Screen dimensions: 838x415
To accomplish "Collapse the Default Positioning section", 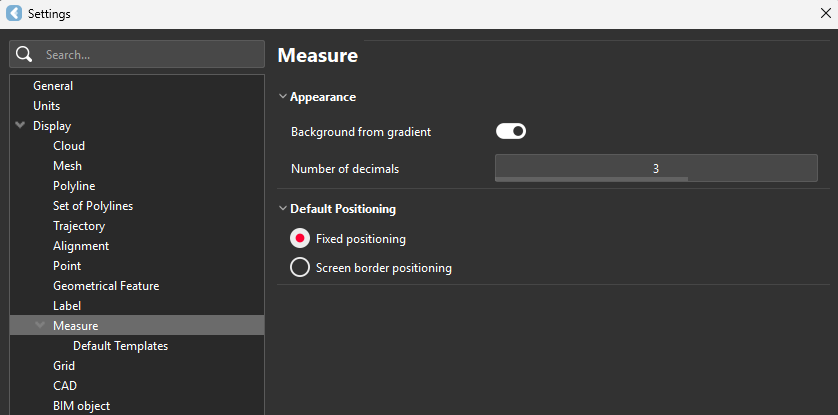I will (x=283, y=209).
